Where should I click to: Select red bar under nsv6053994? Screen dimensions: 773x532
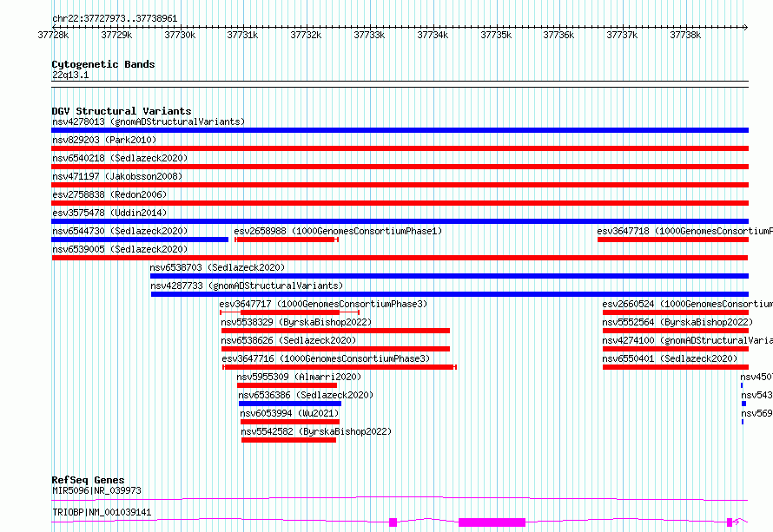click(x=290, y=422)
